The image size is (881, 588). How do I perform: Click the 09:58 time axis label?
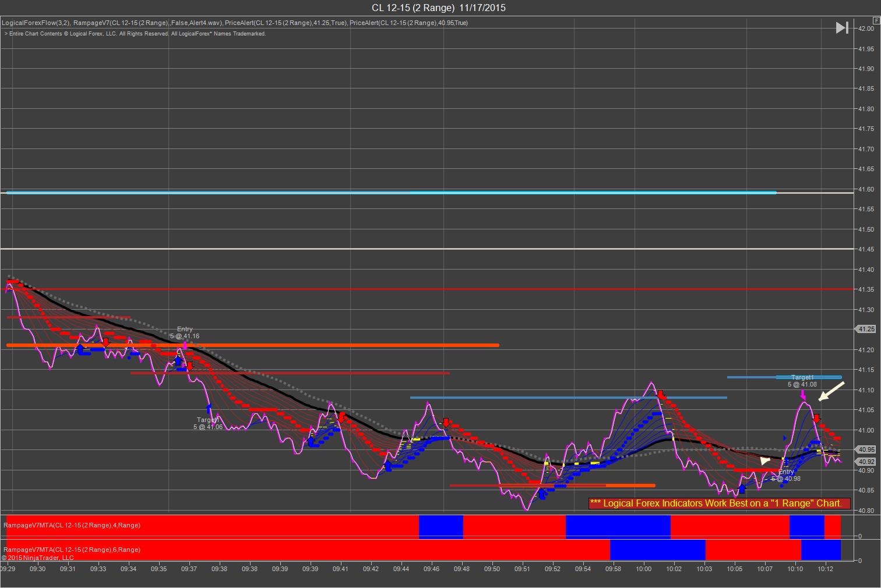click(614, 569)
